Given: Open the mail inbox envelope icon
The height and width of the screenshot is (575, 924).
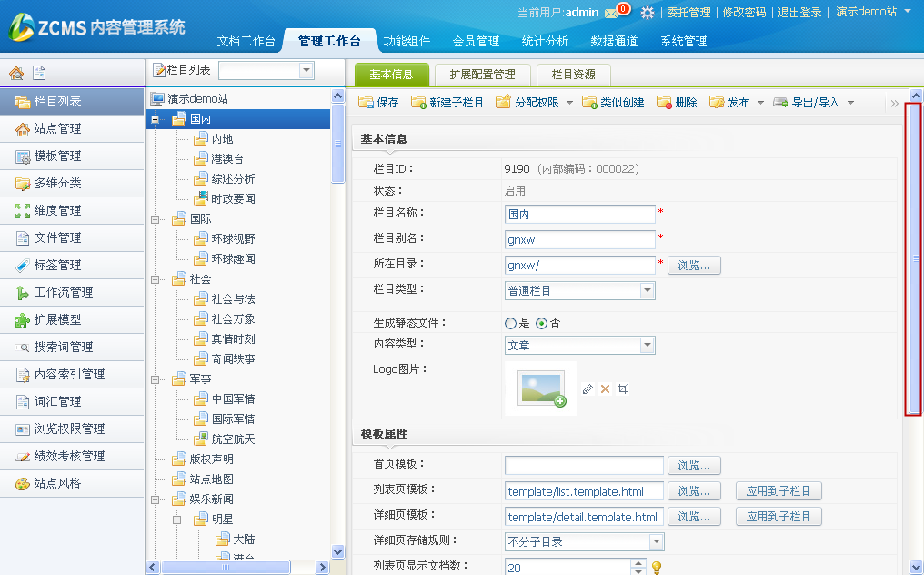Looking at the screenshot, I should pyautogui.click(x=611, y=13).
